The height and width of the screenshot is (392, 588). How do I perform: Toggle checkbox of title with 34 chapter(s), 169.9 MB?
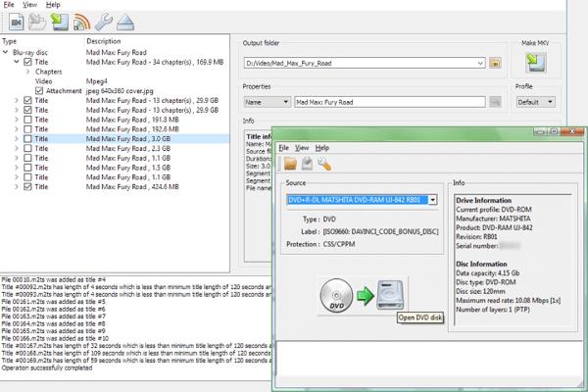coord(27,62)
